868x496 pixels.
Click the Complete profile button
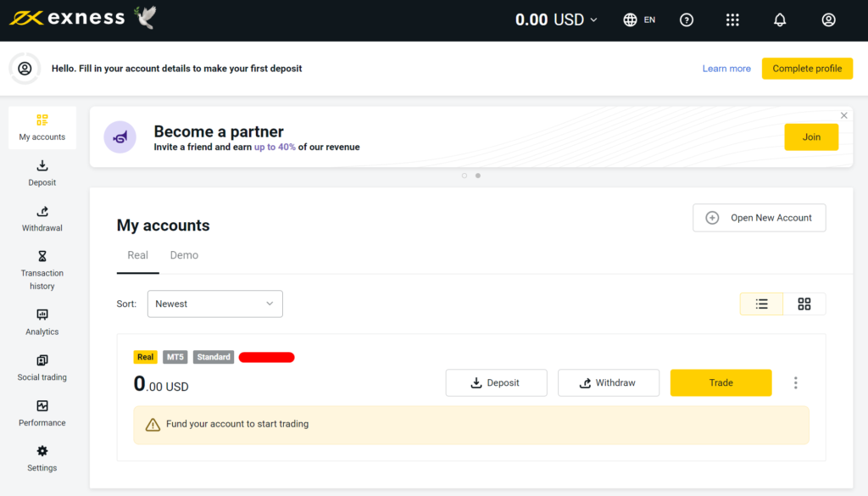point(807,69)
